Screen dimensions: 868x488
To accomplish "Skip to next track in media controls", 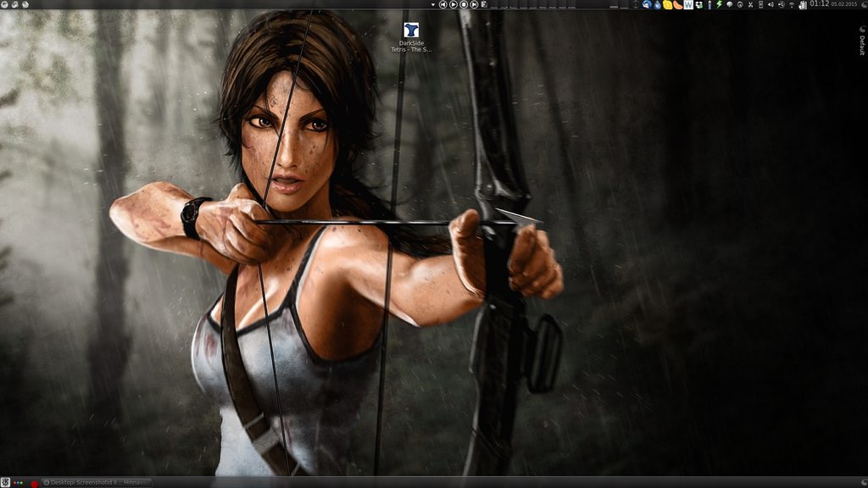I will pos(475,4).
